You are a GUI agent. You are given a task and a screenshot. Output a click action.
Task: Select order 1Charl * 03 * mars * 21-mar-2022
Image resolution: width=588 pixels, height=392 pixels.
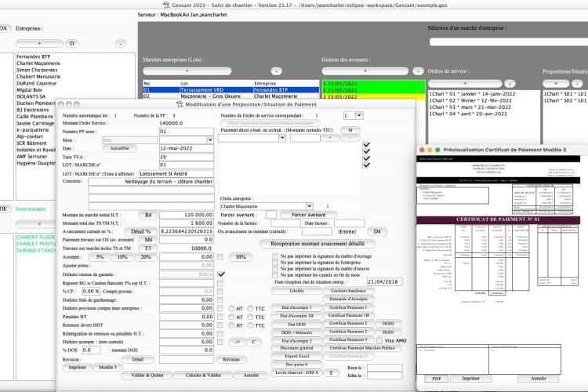click(x=470, y=107)
